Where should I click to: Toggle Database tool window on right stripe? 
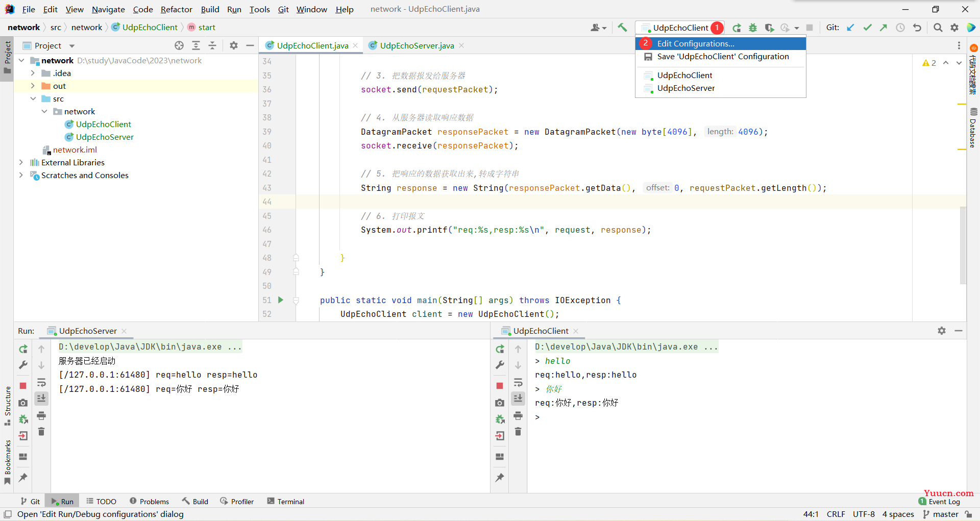973,128
